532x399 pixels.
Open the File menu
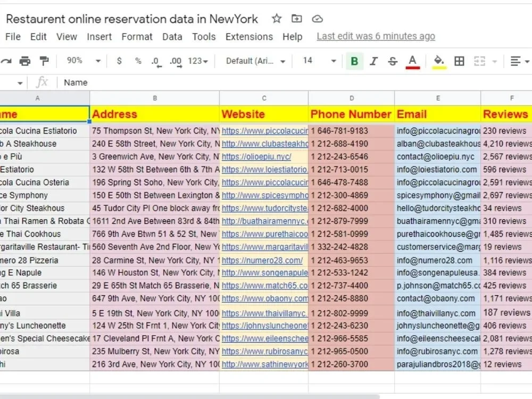tap(13, 37)
